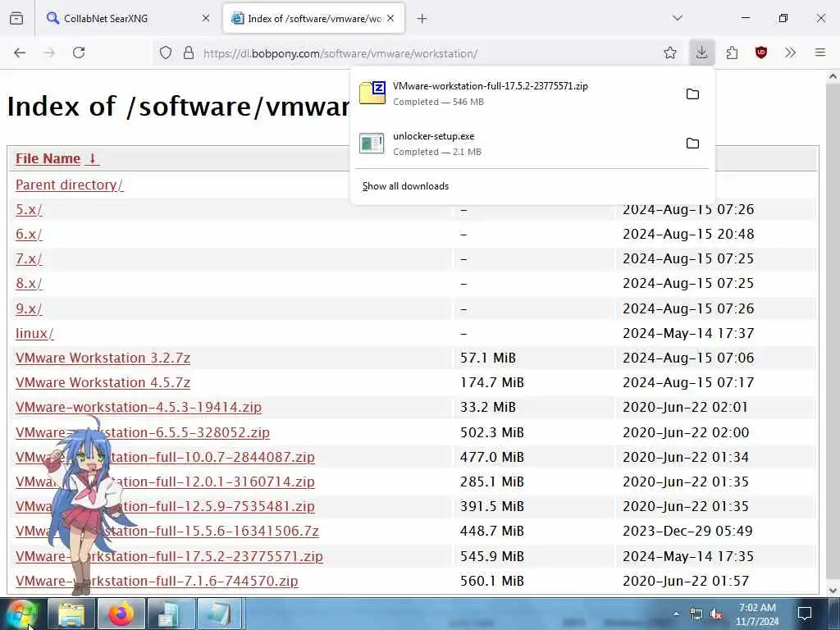Expand the list all tabs dropdown
Screen dimensions: 840x630
(677, 18)
